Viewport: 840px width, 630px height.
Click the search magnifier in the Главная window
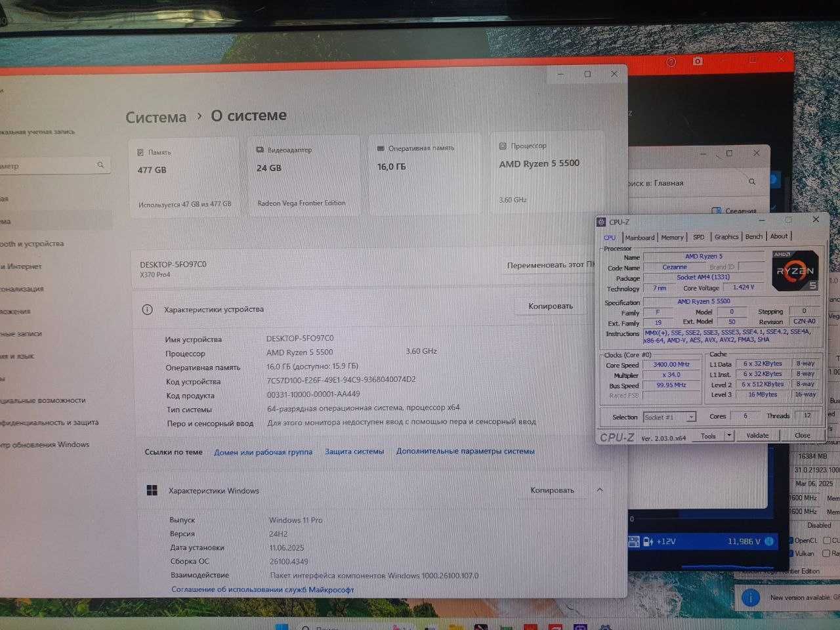[752, 182]
